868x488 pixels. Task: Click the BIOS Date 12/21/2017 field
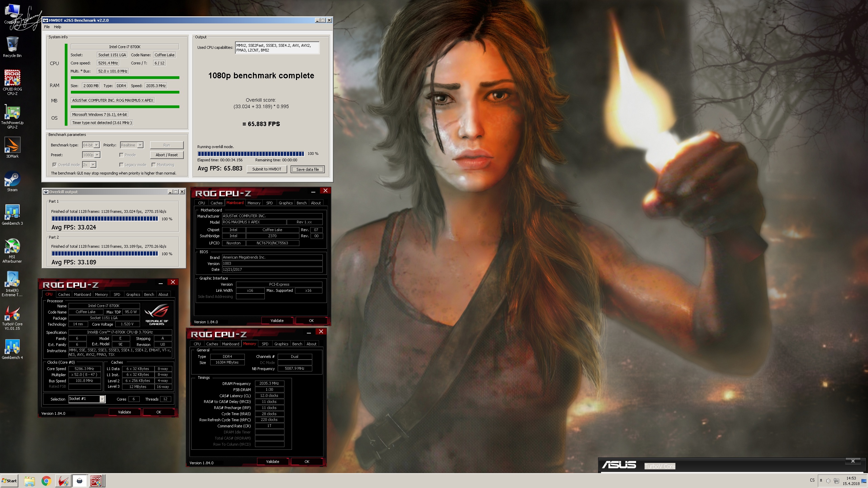tap(272, 269)
